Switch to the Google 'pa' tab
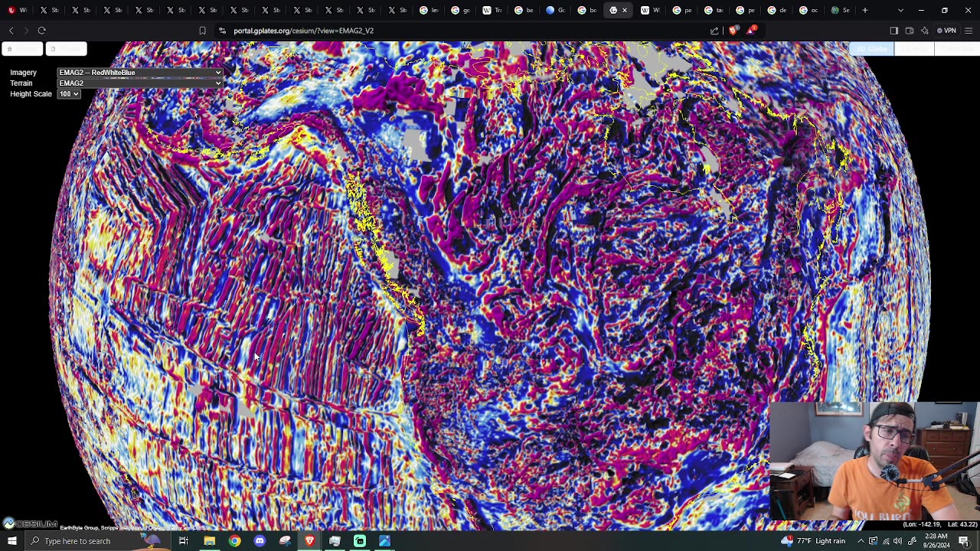 click(682, 10)
